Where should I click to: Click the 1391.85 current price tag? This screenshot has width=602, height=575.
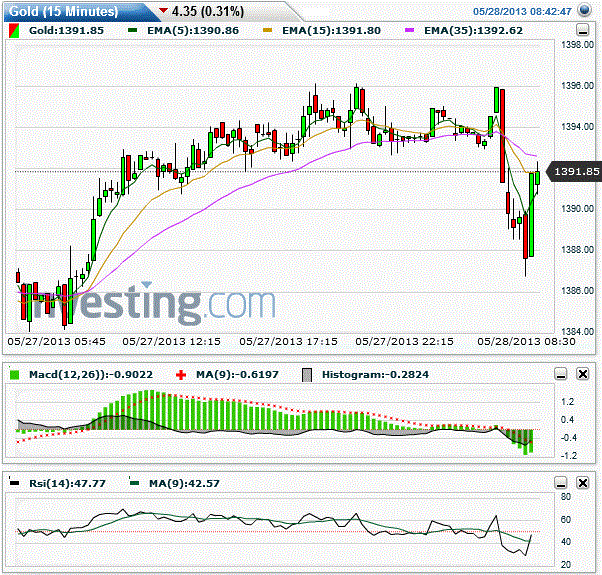click(x=575, y=171)
